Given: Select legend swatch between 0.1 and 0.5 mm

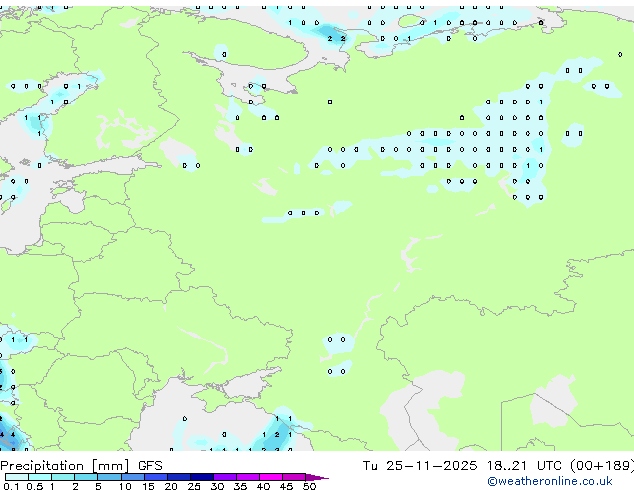Looking at the screenshot, I should [17, 477].
